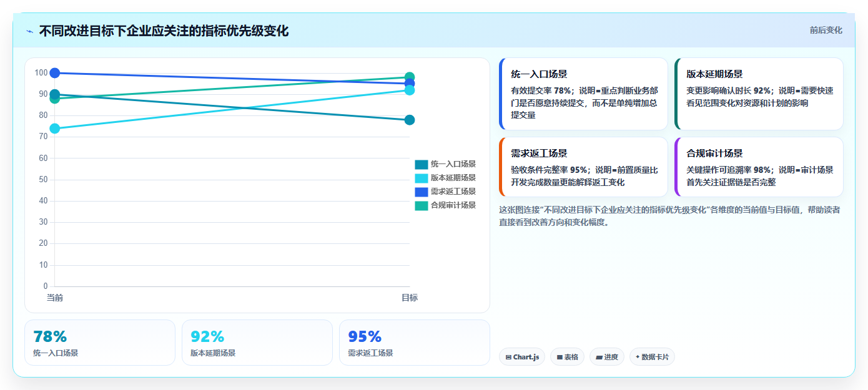
Task: Click the chart description paragraph text
Action: click(670, 216)
